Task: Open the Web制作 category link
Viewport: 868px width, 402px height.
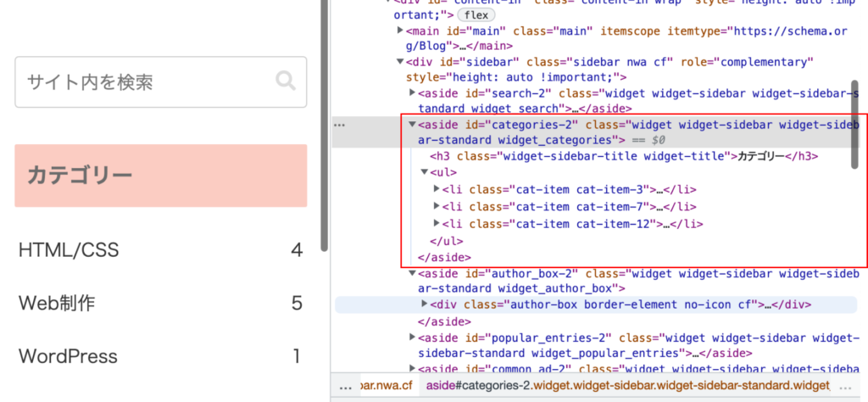Action: [x=57, y=303]
